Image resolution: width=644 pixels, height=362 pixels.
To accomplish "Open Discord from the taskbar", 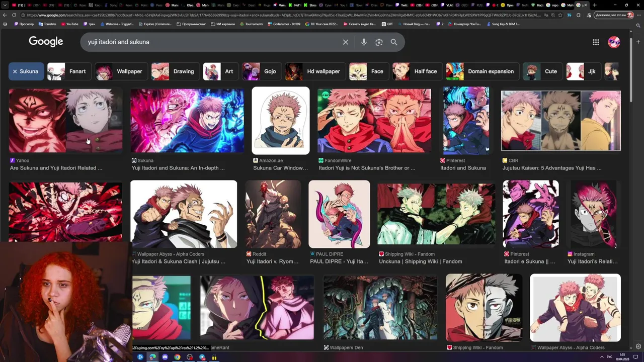I will coord(165,357).
